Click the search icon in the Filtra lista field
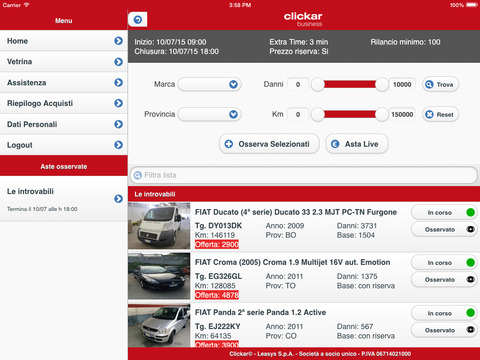The height and width of the screenshot is (360, 480). [x=138, y=175]
